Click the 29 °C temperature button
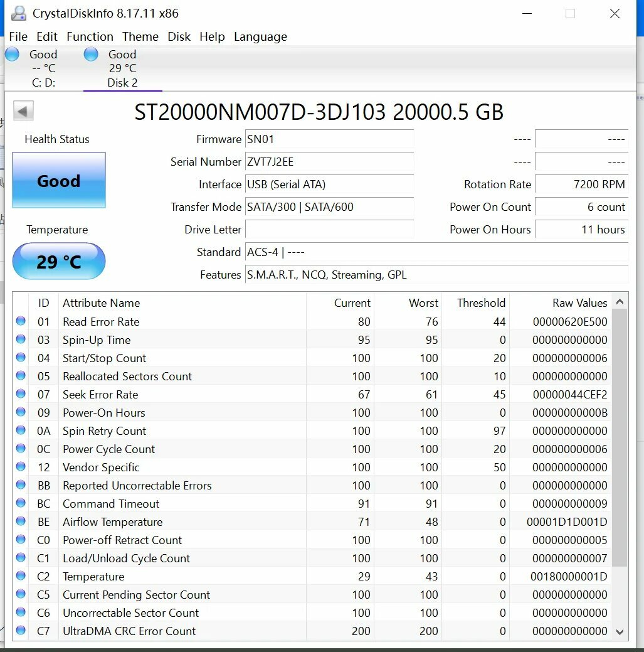The width and height of the screenshot is (644, 652). (59, 261)
